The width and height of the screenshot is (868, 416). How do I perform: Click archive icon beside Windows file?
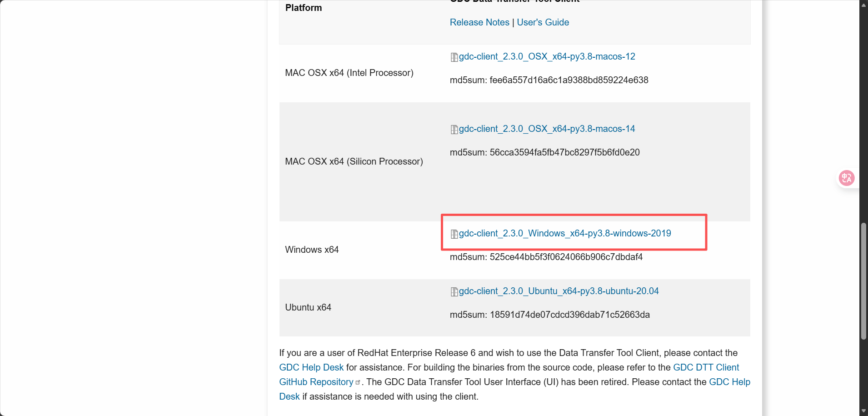(x=454, y=234)
